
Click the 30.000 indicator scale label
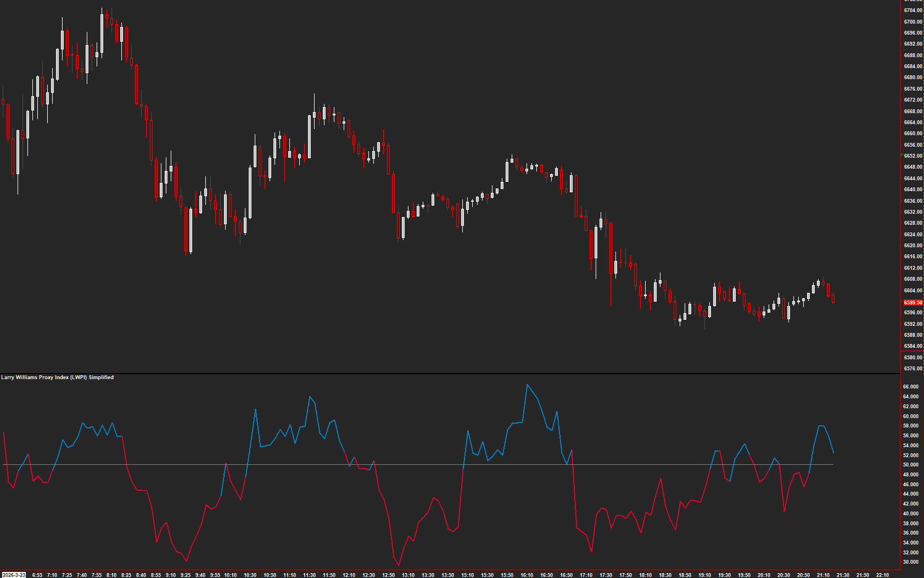tap(911, 560)
